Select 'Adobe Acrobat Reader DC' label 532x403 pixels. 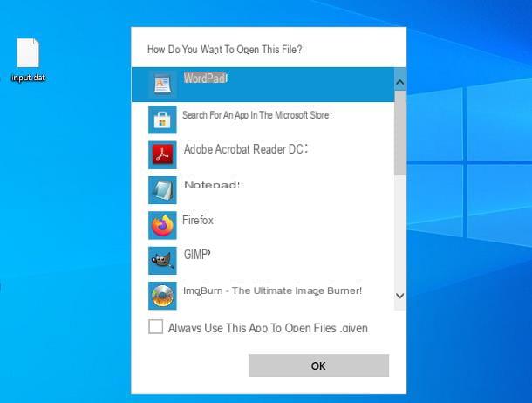coord(245,149)
